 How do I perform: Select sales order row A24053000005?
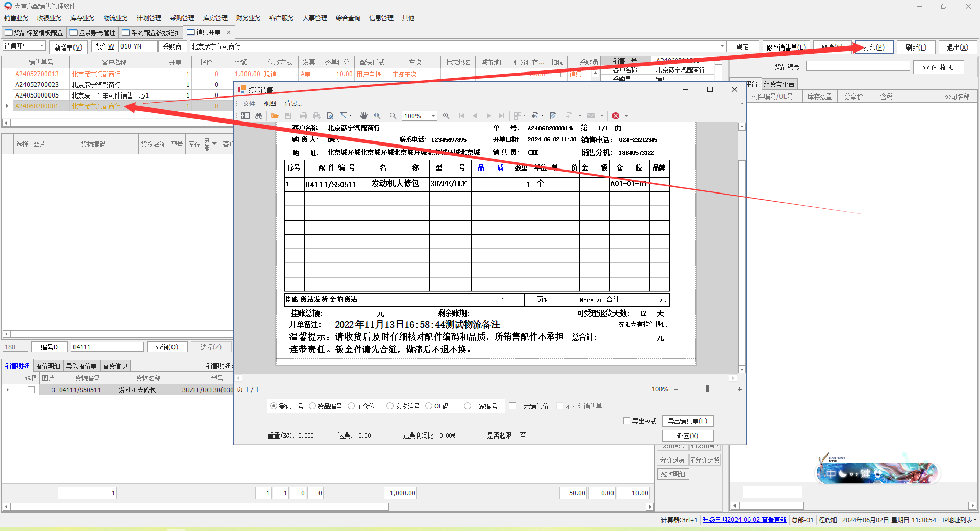(x=117, y=95)
